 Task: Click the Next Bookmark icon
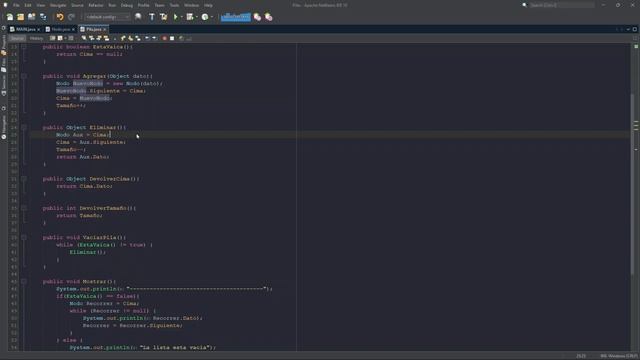click(131, 38)
